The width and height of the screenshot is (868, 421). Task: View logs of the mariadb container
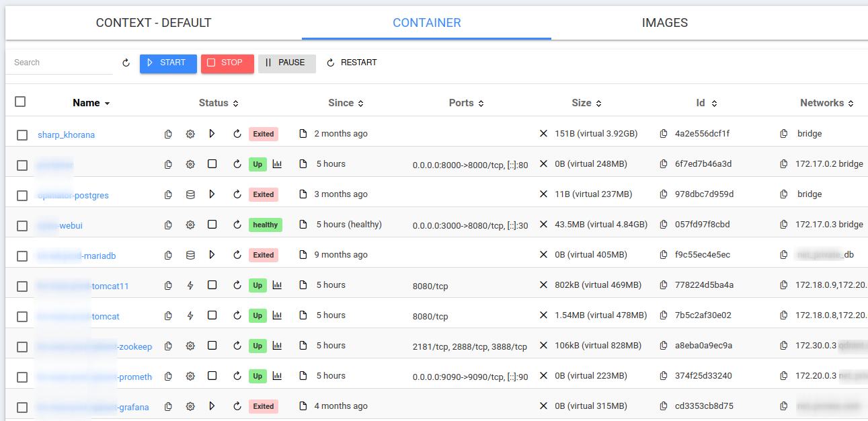point(303,255)
